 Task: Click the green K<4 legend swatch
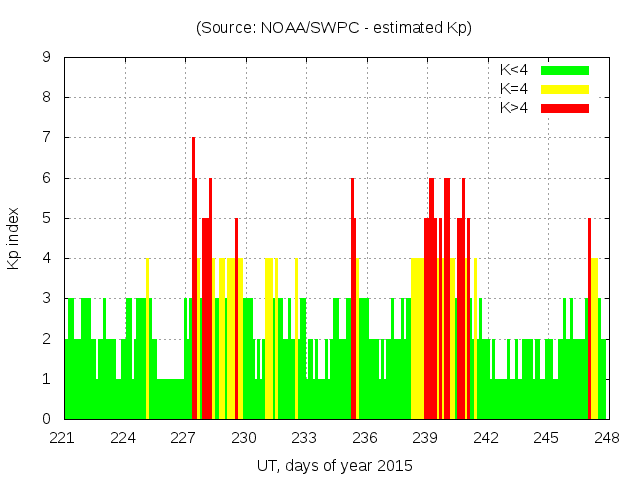tap(565, 70)
